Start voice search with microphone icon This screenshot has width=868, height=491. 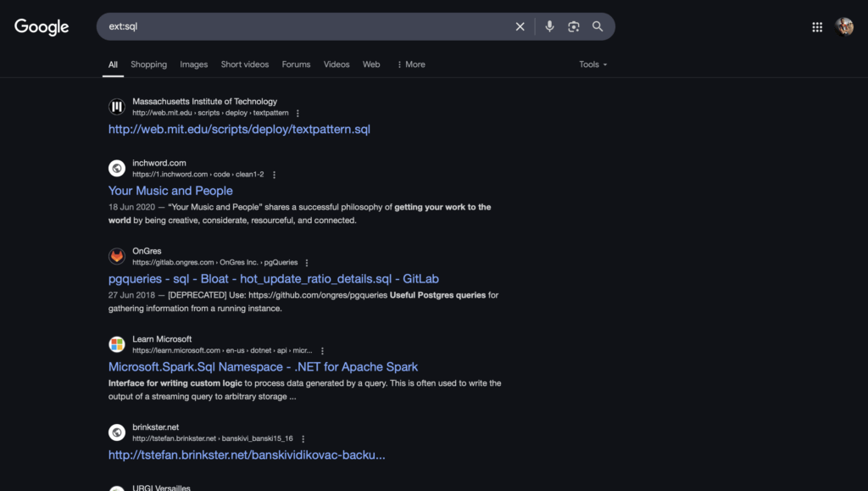[549, 26]
